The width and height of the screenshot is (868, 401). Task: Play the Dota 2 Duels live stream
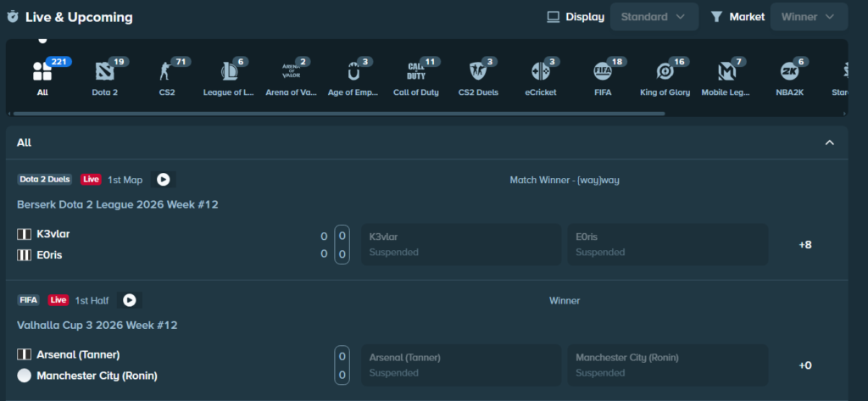163,180
